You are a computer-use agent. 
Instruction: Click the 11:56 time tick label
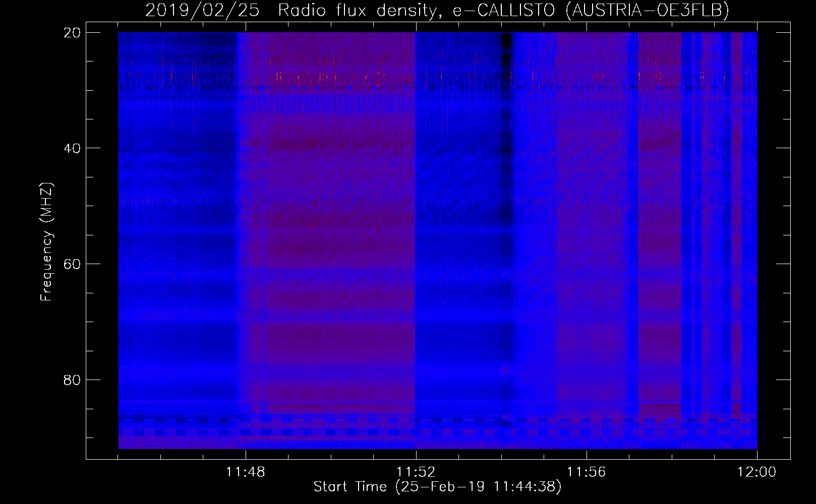pos(587,472)
